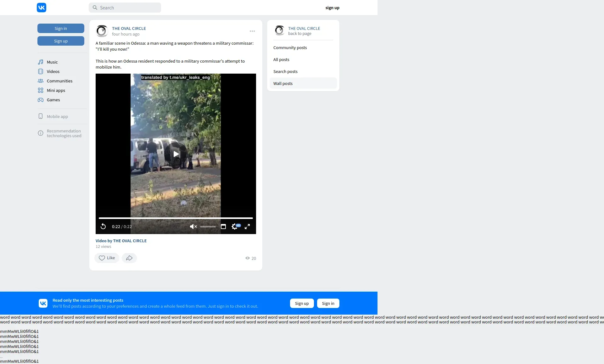Screen dimensions: 604x364
Task: Open Games section in sidebar
Action: click(x=53, y=100)
